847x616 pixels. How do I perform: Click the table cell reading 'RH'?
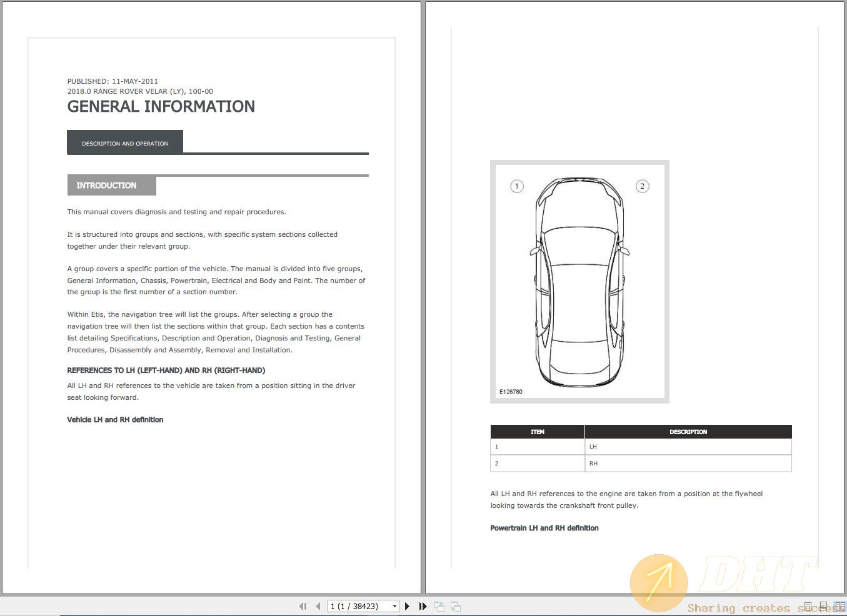pyautogui.click(x=688, y=464)
